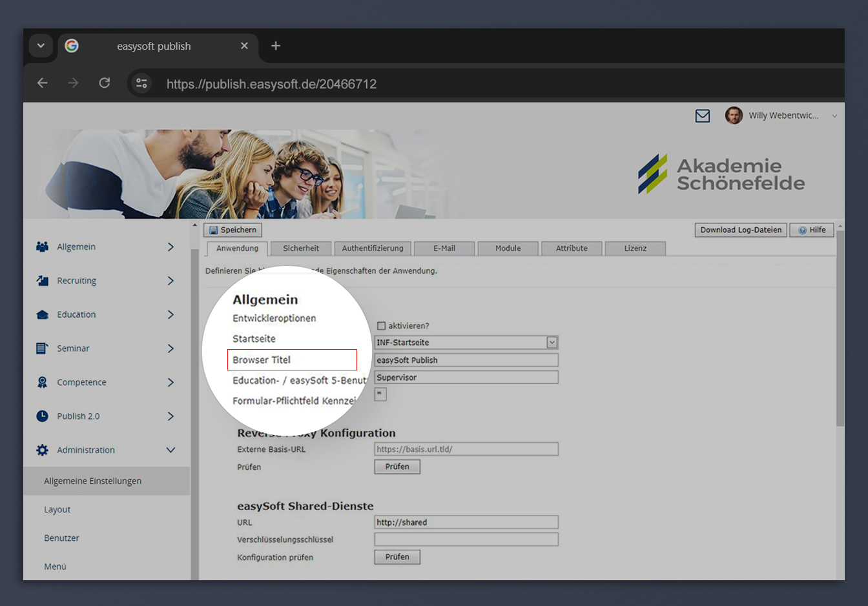Screen dimensions: 868x606
Task: Click the Externe Basis-URL input field
Action: pyautogui.click(x=466, y=449)
